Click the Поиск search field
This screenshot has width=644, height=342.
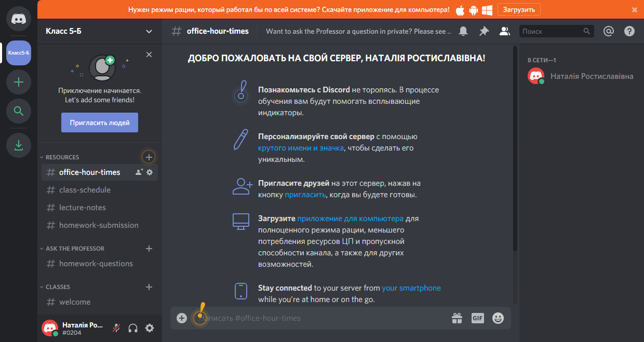557,31
